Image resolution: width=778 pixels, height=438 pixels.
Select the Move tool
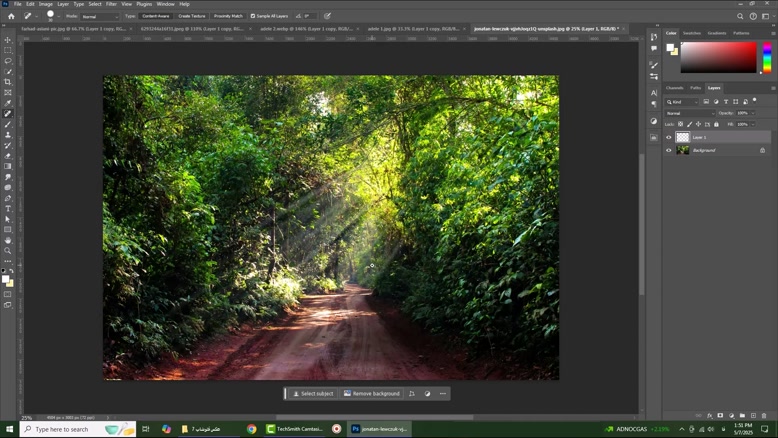click(x=7, y=40)
